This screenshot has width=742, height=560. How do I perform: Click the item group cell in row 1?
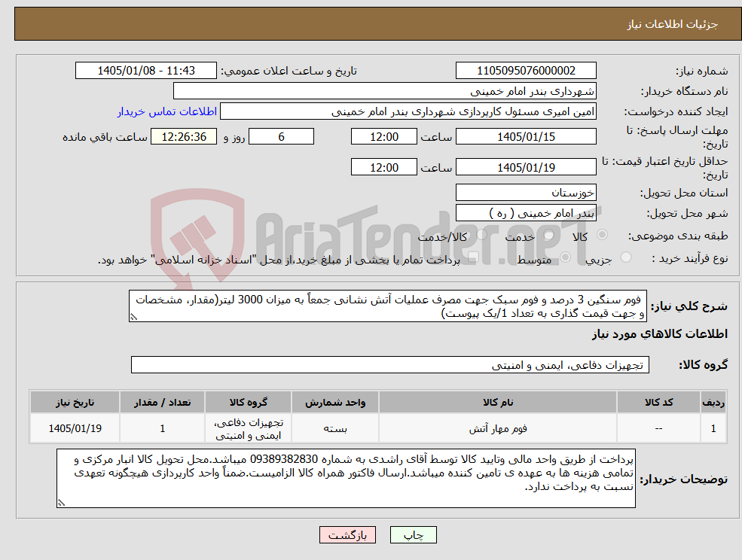248,428
